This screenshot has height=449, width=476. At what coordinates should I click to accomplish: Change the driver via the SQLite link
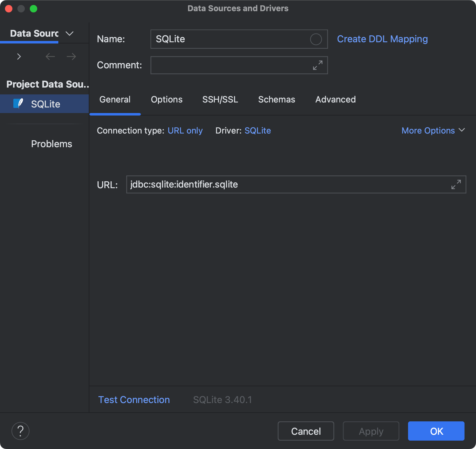pyautogui.click(x=258, y=130)
